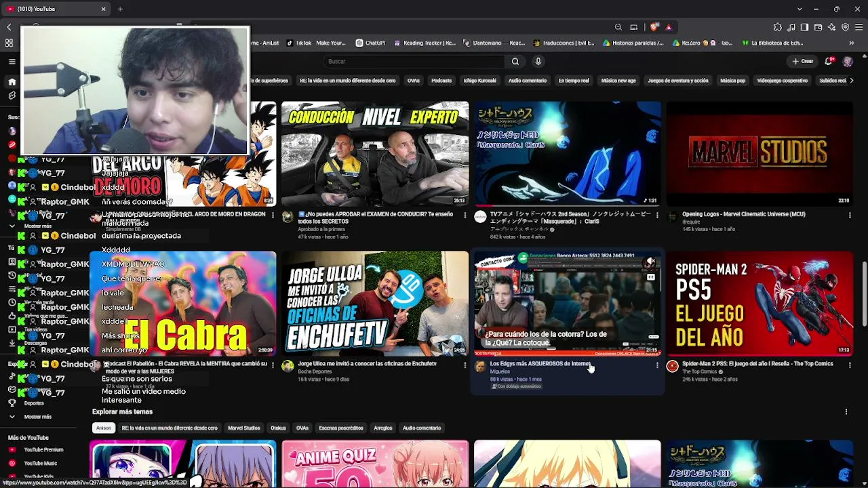Open more options for Jorge Ulloa video

465,365
